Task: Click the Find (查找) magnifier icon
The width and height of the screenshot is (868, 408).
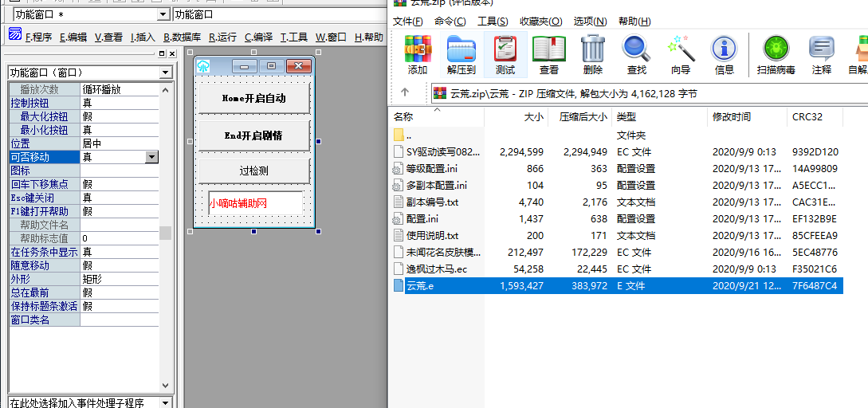Action: coord(637,54)
